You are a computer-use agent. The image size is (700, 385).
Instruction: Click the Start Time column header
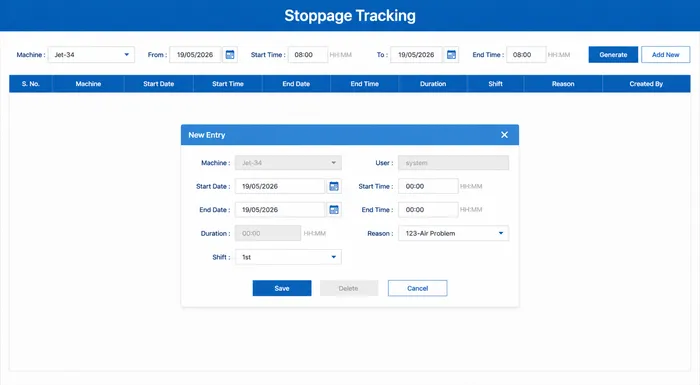point(228,84)
